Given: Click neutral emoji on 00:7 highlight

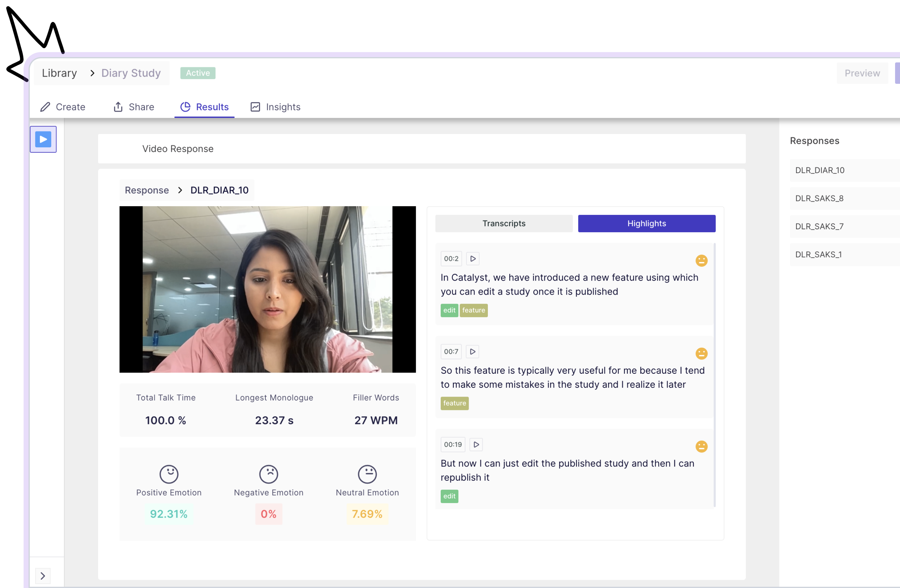Looking at the screenshot, I should tap(701, 353).
